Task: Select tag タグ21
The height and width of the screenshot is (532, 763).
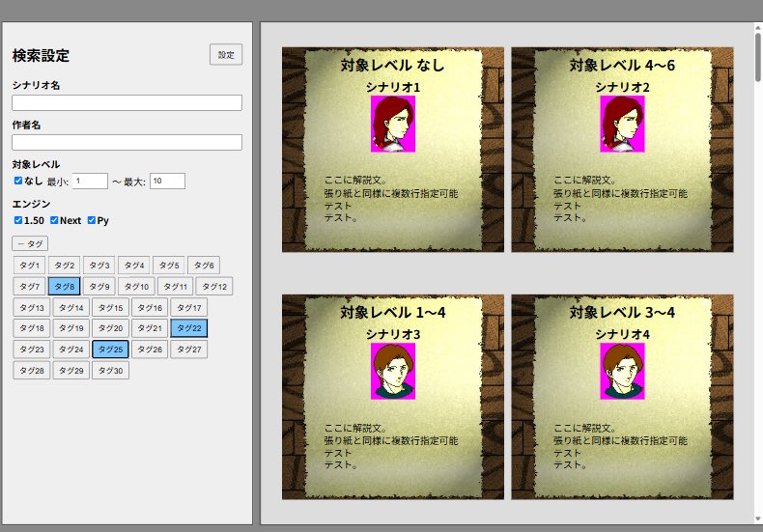Action: pyautogui.click(x=150, y=328)
